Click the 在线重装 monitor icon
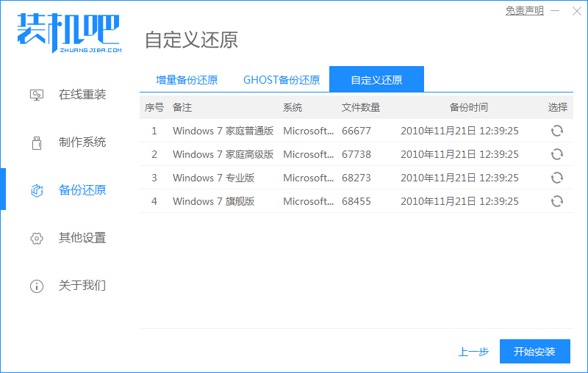Viewport: 588px width, 373px height. click(36, 95)
